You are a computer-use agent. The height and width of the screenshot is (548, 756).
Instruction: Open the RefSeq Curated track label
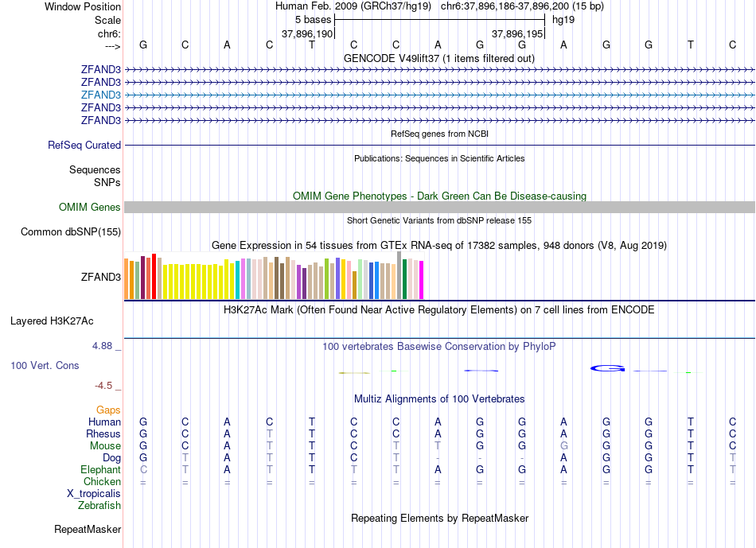pyautogui.click(x=84, y=145)
